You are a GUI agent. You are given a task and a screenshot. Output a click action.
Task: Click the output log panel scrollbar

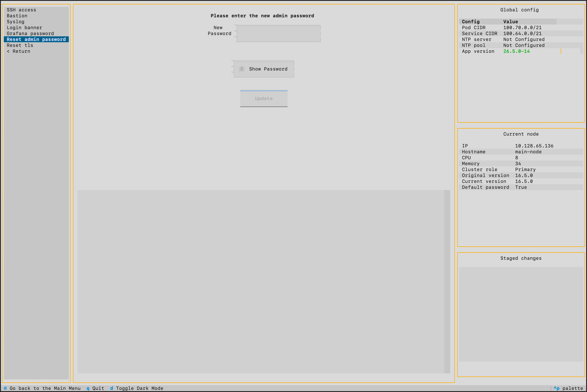[x=447, y=282]
